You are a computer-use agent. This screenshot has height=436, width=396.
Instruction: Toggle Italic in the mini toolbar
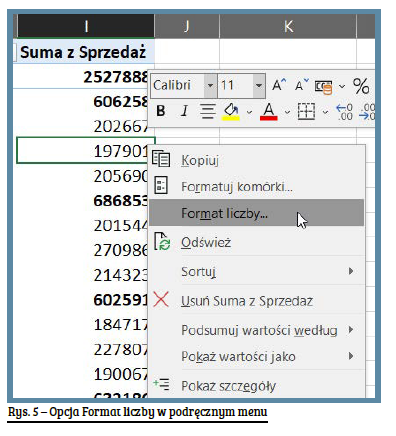tap(184, 111)
